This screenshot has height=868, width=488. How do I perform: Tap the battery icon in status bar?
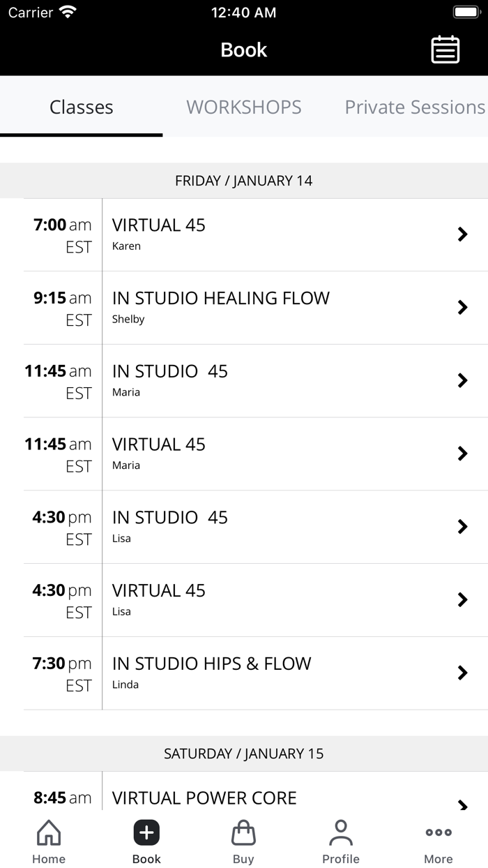466,11
